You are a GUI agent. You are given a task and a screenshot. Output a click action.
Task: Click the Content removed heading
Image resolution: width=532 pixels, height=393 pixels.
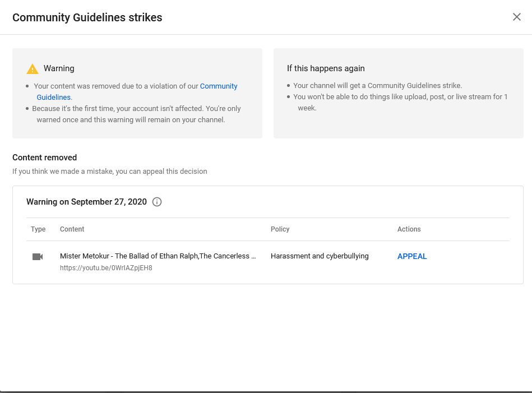click(x=44, y=158)
